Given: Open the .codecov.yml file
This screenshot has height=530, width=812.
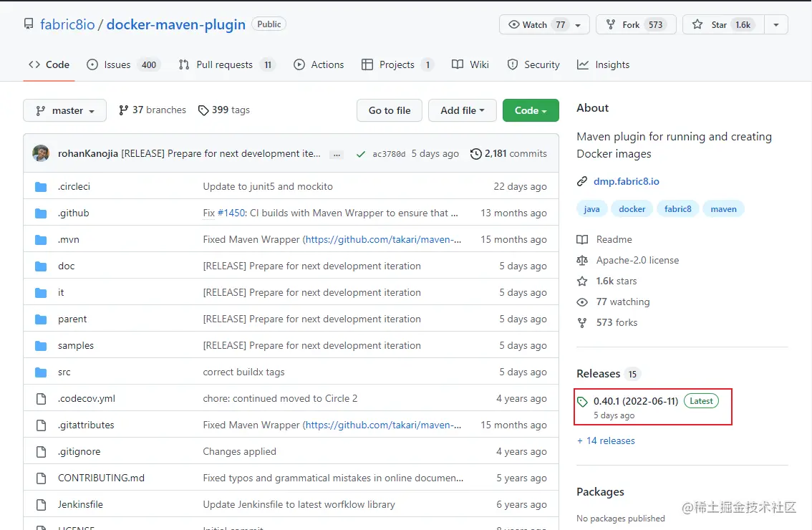Looking at the screenshot, I should coord(87,398).
